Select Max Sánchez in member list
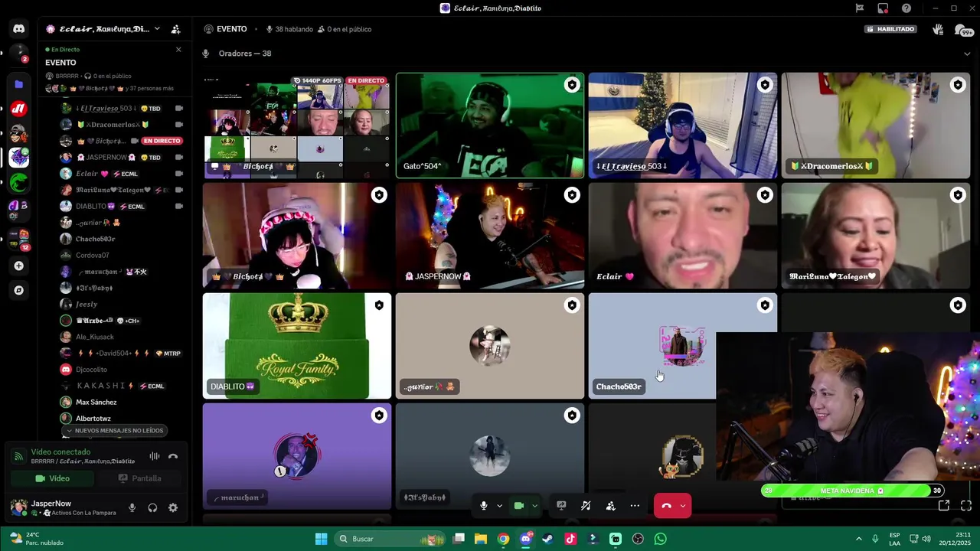The image size is (980, 551). point(96,402)
